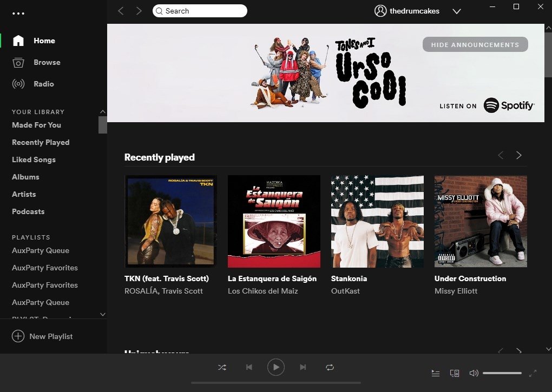Open thedrumcakes profile name
552x392 pixels.
coord(415,11)
